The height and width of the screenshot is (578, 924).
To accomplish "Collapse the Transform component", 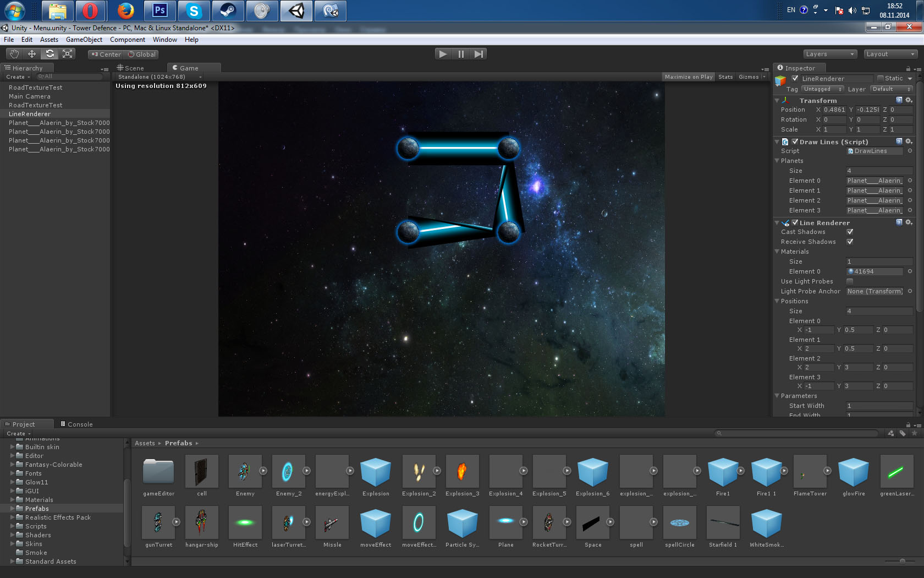I will coord(777,101).
